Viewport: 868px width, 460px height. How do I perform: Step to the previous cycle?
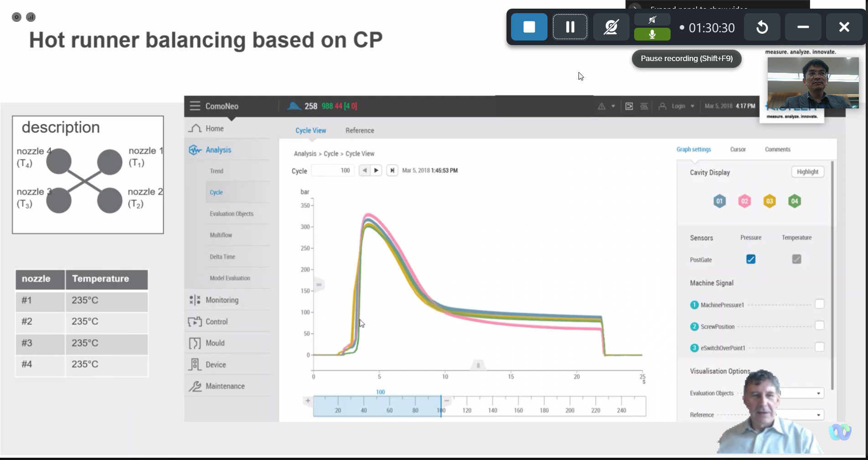[364, 170]
